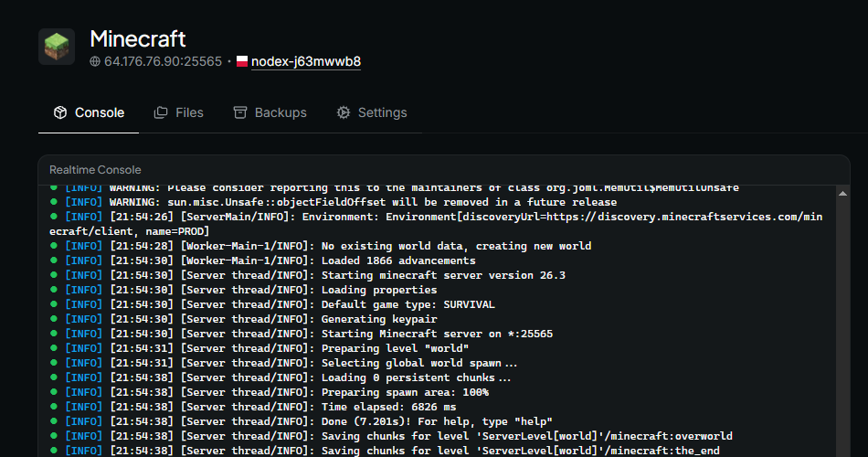Click the Minecraft server title
This screenshot has height=457, width=868.
point(138,38)
